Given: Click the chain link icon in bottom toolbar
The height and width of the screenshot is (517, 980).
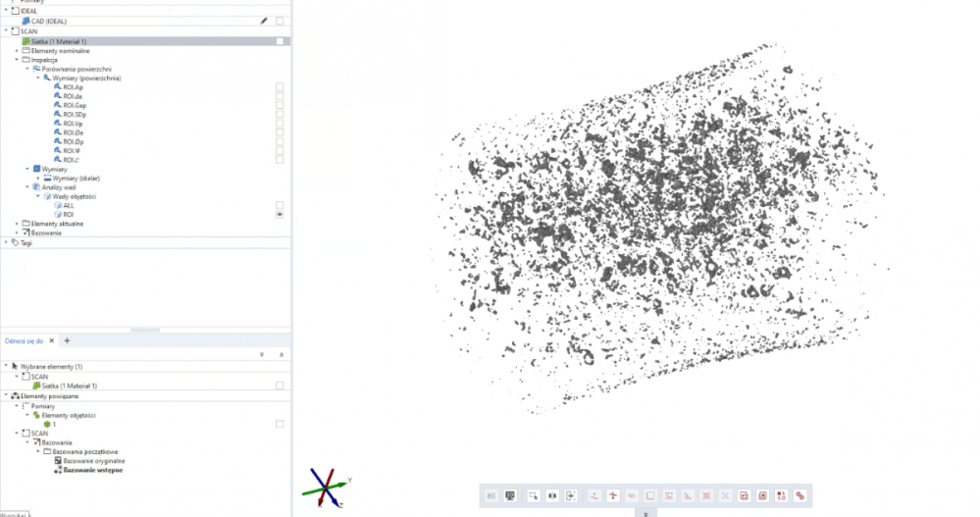Looking at the screenshot, I should pyautogui.click(x=800, y=496).
